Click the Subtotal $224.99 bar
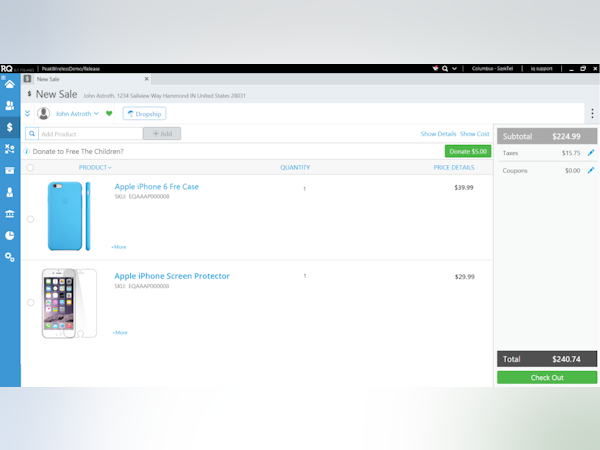Screen dimensions: 600x450 [x=547, y=136]
